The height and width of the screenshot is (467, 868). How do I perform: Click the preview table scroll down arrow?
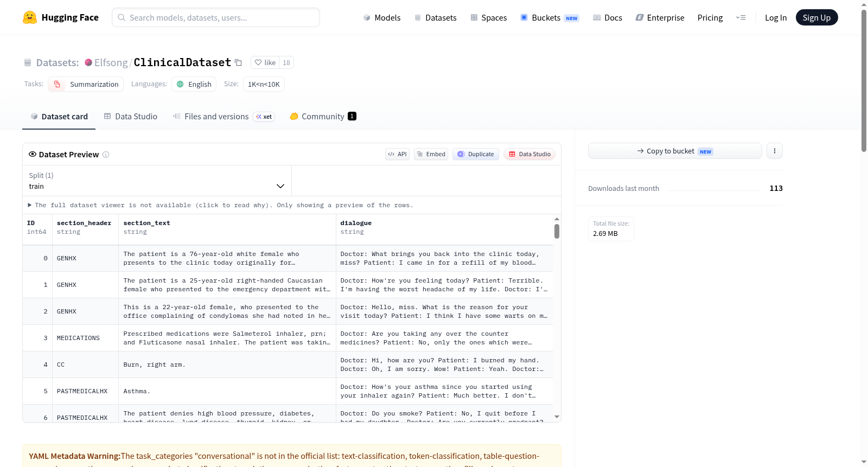[x=557, y=417]
